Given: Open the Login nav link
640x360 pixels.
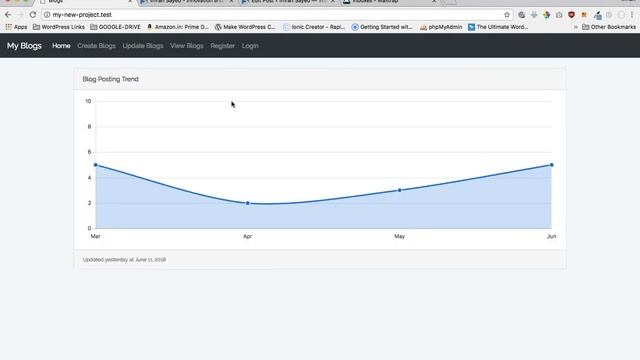Looking at the screenshot, I should (x=250, y=46).
